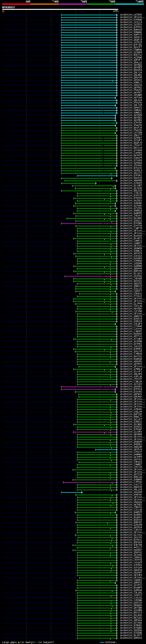Click hit label UniRef100_B1H2G5
Screen dimensions: 146x644
click(131, 236)
